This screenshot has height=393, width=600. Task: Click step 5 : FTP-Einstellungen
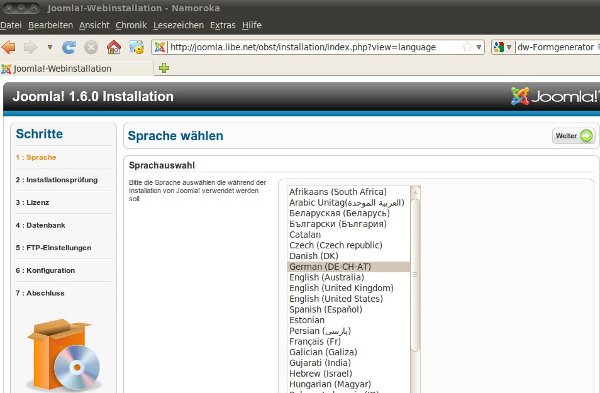pos(54,248)
